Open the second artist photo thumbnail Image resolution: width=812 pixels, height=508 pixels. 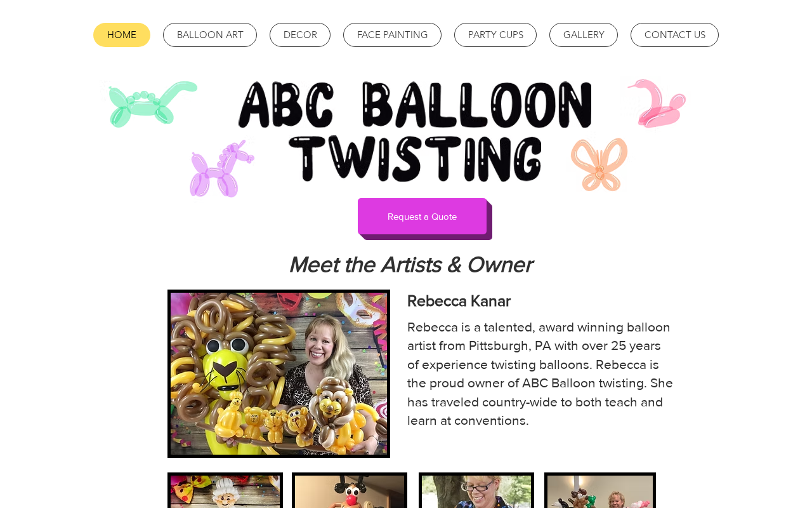tap(350, 490)
